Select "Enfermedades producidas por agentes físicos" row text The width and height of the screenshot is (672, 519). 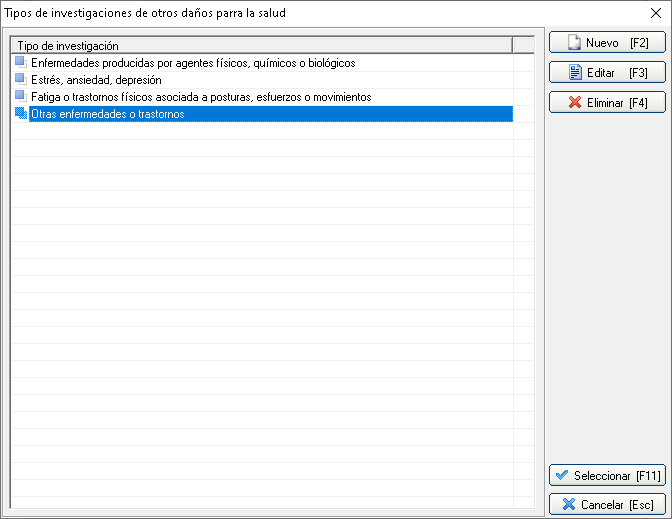click(x=193, y=63)
